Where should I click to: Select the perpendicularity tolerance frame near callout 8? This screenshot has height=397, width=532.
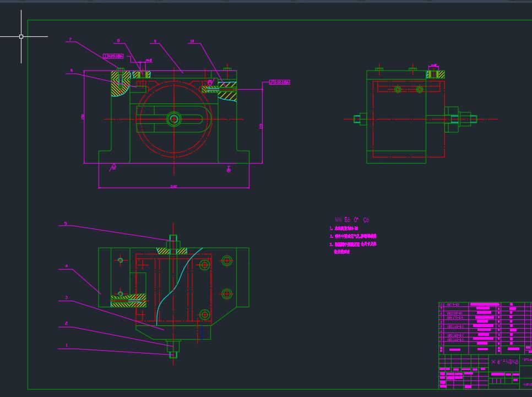[x=113, y=56]
